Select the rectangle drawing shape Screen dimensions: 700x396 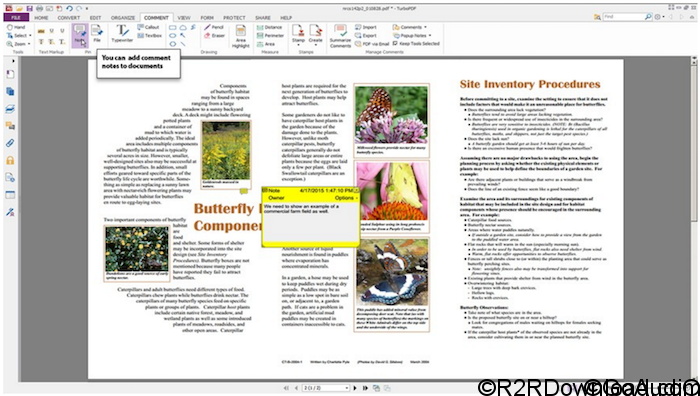point(172,28)
